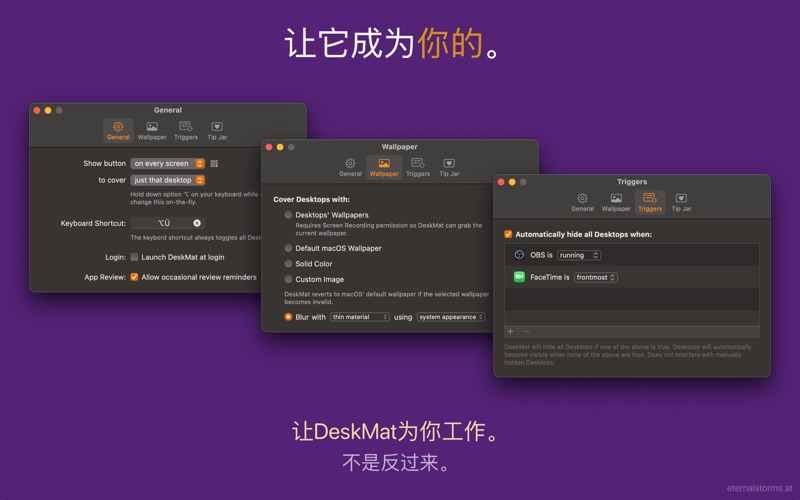Open General tab icon in General window
This screenshot has width=800, height=500.
point(118,127)
